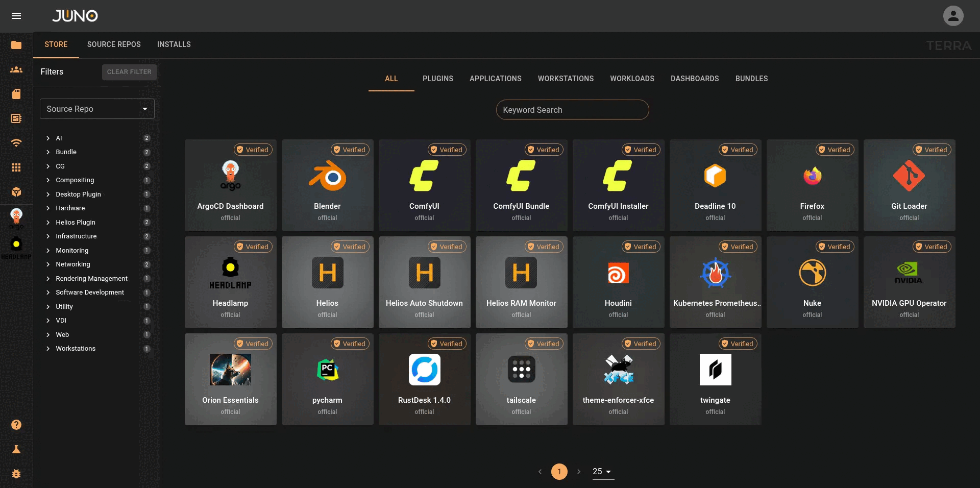Toggle the hamburger menu at top left
Screen dimensions: 980x488
[16, 16]
